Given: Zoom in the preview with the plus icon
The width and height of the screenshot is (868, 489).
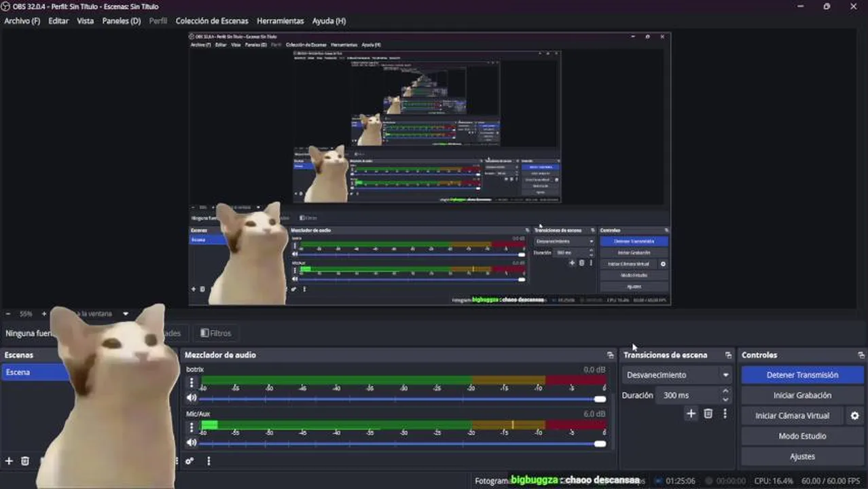Looking at the screenshot, I should 44,314.
